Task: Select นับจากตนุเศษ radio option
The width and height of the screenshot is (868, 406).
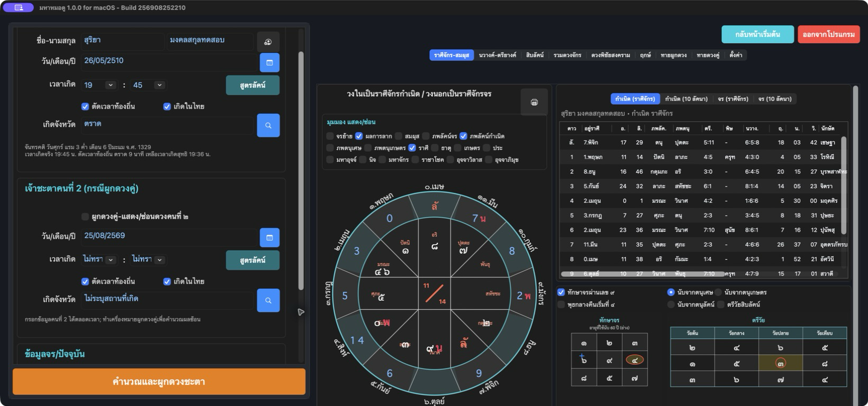Action: (x=671, y=292)
